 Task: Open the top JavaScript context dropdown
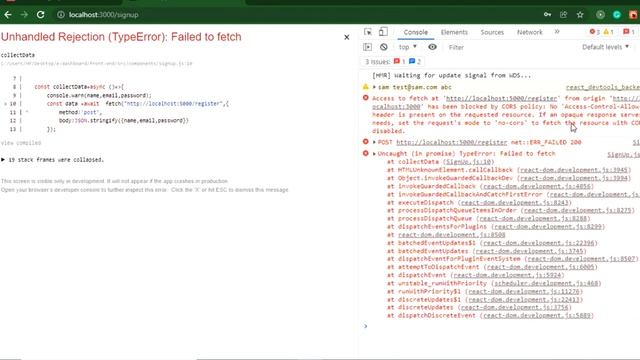(x=407, y=47)
